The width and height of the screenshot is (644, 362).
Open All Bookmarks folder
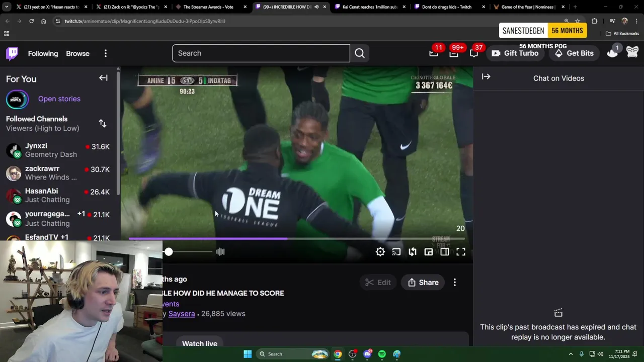point(622,34)
